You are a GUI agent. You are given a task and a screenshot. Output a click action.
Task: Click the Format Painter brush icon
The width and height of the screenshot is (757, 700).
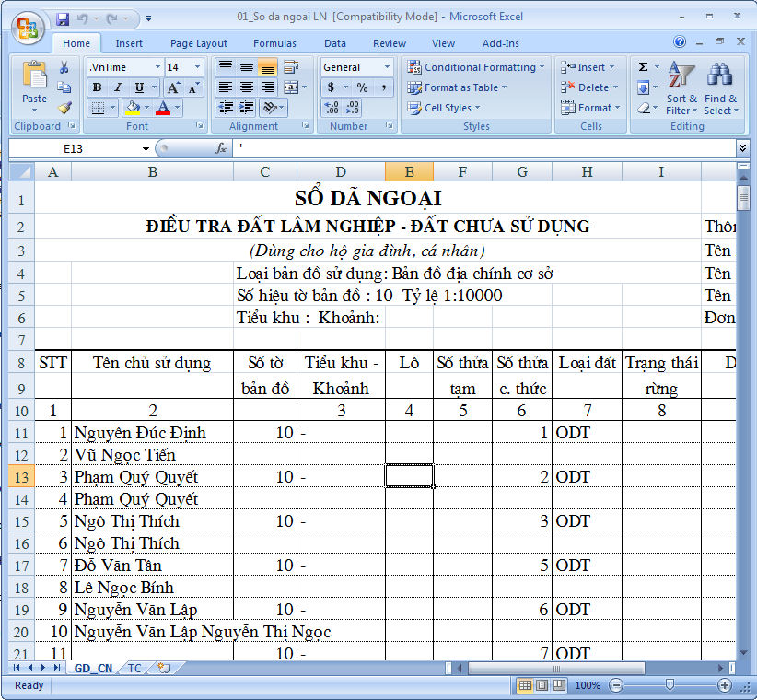64,108
